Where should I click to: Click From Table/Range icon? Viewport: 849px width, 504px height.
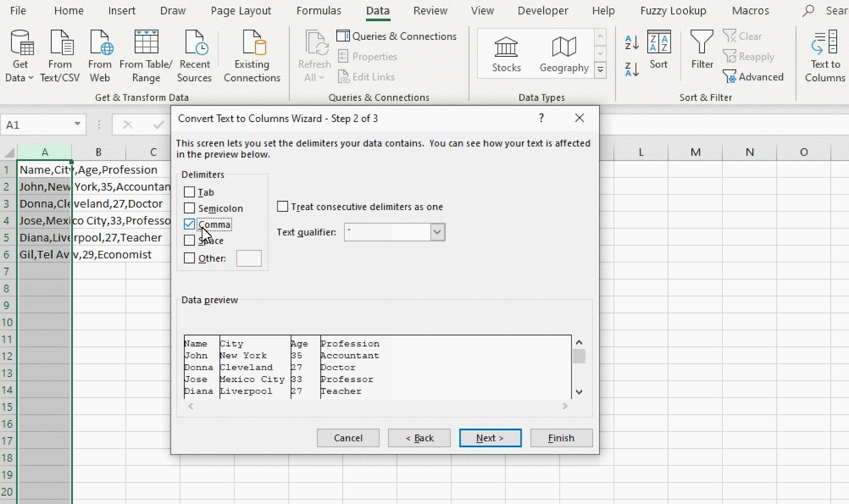146,42
